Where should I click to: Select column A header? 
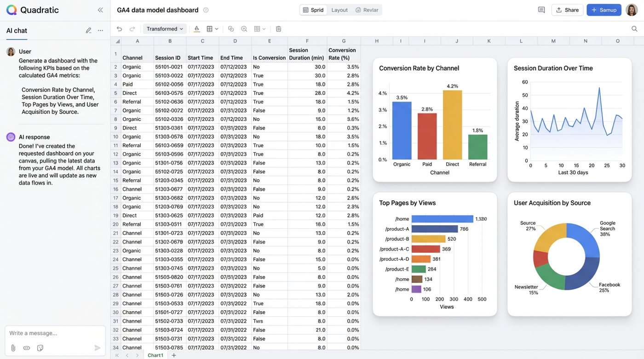137,41
